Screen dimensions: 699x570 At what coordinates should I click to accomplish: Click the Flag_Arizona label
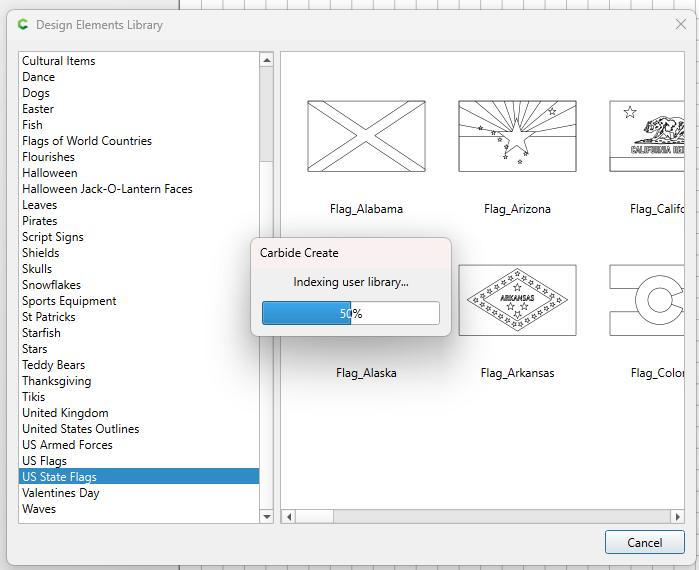517,209
